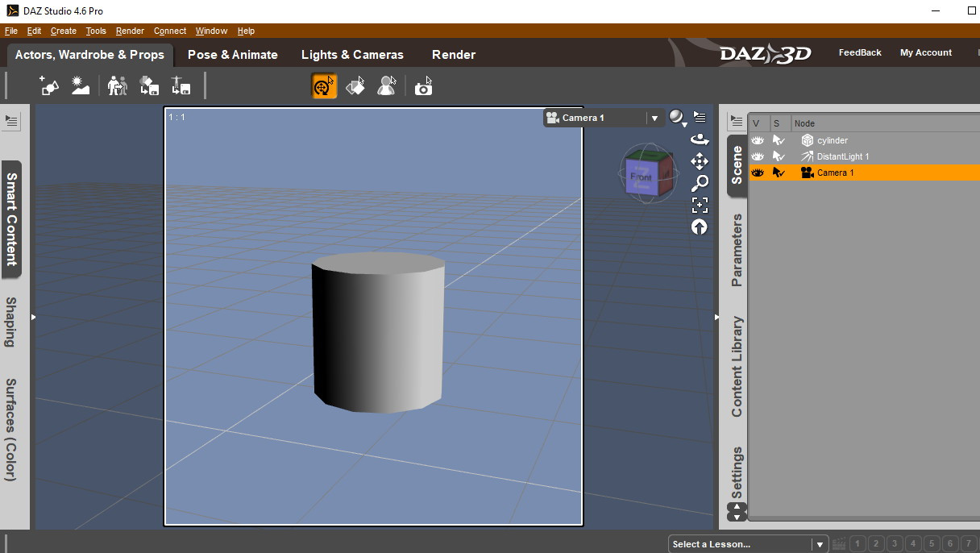Screen dimensions: 980x553
Task: Click the Pan viewport control icon
Action: click(x=700, y=161)
